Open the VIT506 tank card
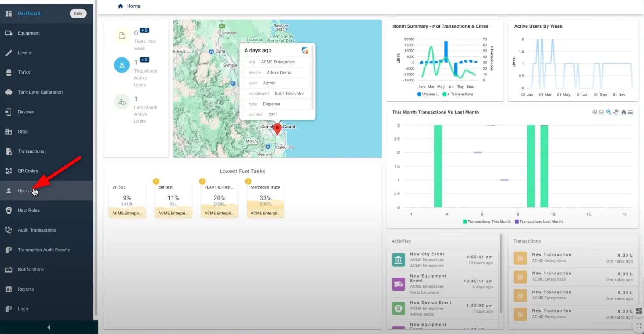Viewport: 644px width, 334px height. tap(127, 200)
